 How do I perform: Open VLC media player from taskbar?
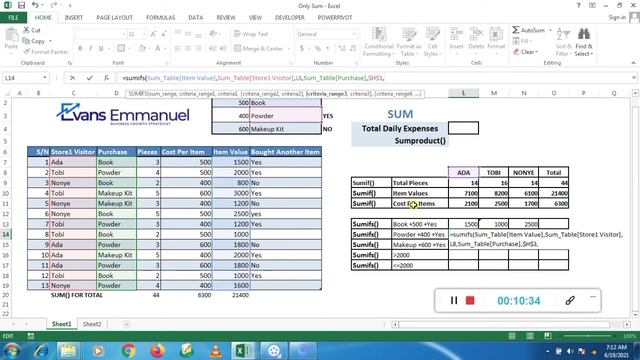216,350
